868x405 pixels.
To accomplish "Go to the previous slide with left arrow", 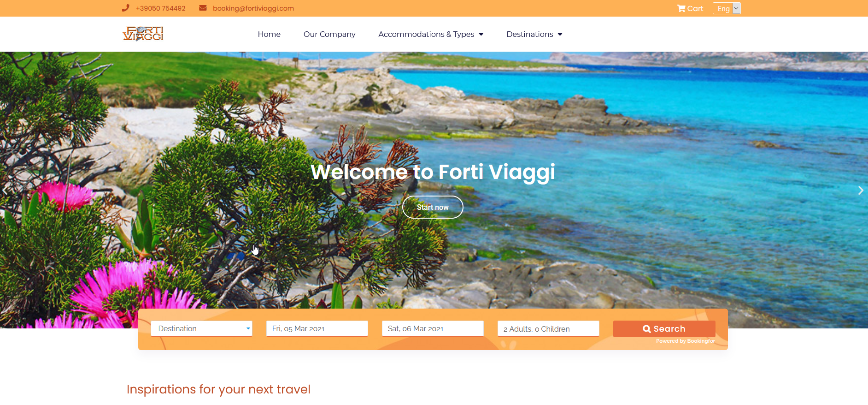I will click(5, 190).
